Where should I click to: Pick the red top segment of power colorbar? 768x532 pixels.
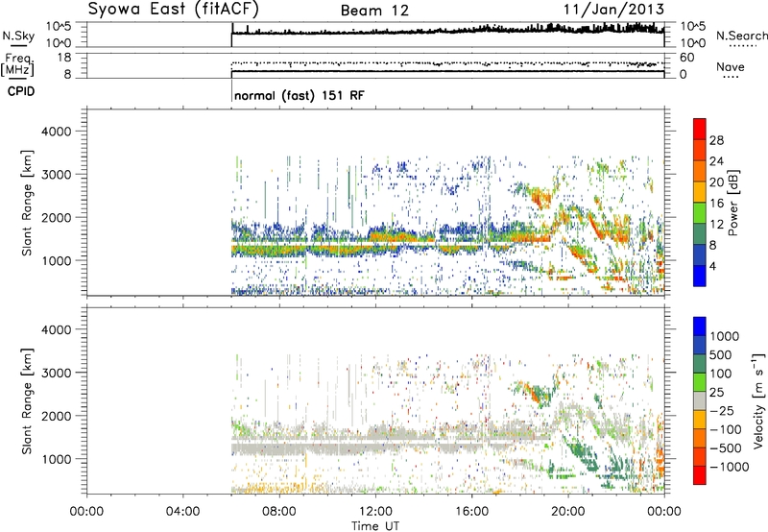[x=699, y=129]
